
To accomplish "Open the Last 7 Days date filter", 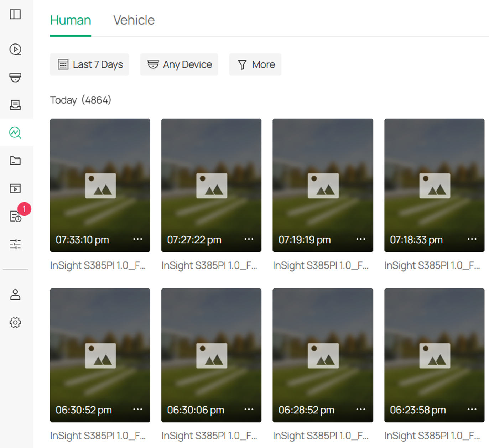I will pos(89,64).
